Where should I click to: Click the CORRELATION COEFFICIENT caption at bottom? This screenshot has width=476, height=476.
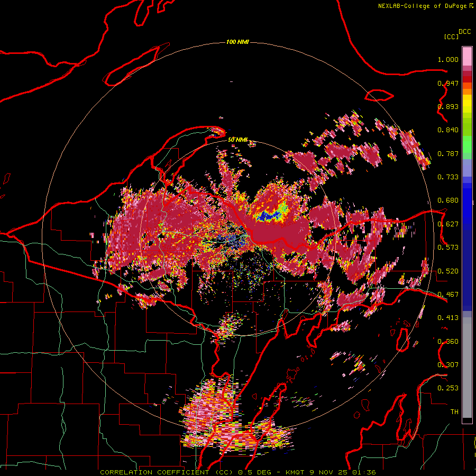point(238,472)
